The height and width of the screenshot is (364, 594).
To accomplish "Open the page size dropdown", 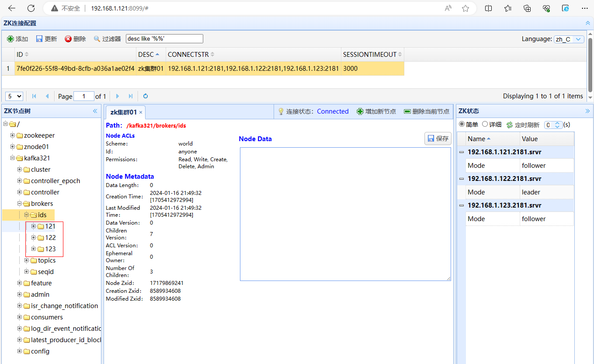I will tap(14, 96).
